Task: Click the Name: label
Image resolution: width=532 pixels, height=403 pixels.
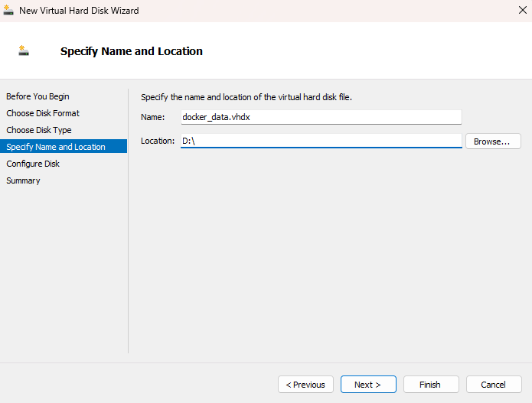Action: (x=152, y=117)
